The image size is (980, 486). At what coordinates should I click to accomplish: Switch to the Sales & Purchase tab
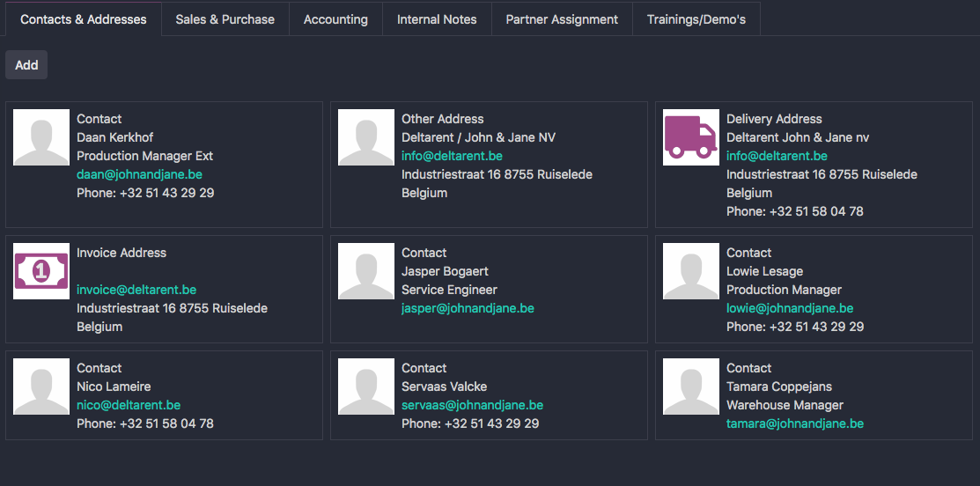(x=225, y=19)
